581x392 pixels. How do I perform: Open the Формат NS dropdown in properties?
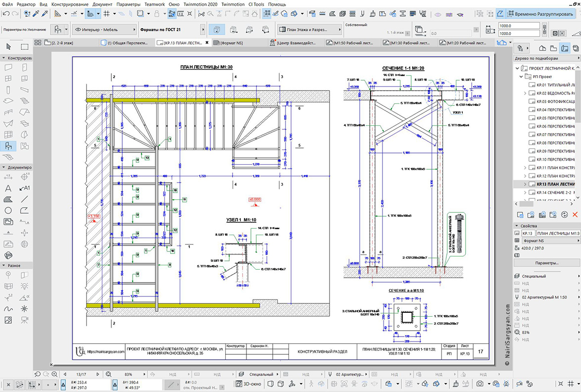click(551, 241)
